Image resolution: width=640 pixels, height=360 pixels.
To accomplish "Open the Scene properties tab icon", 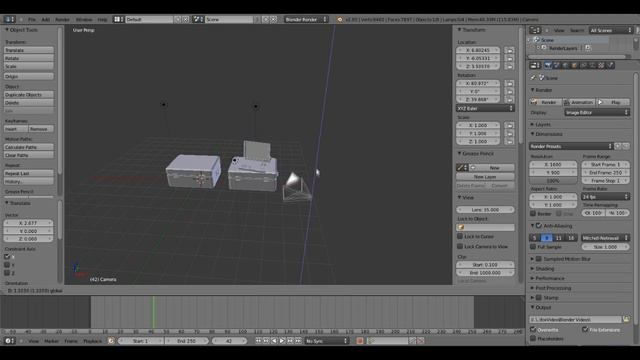I will pyautogui.click(x=557, y=65).
